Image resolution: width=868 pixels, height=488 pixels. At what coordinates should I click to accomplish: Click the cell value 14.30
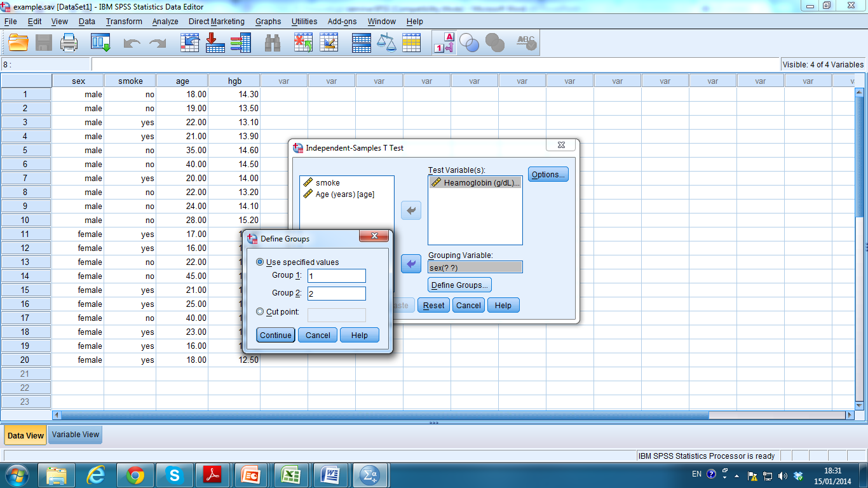(234, 94)
